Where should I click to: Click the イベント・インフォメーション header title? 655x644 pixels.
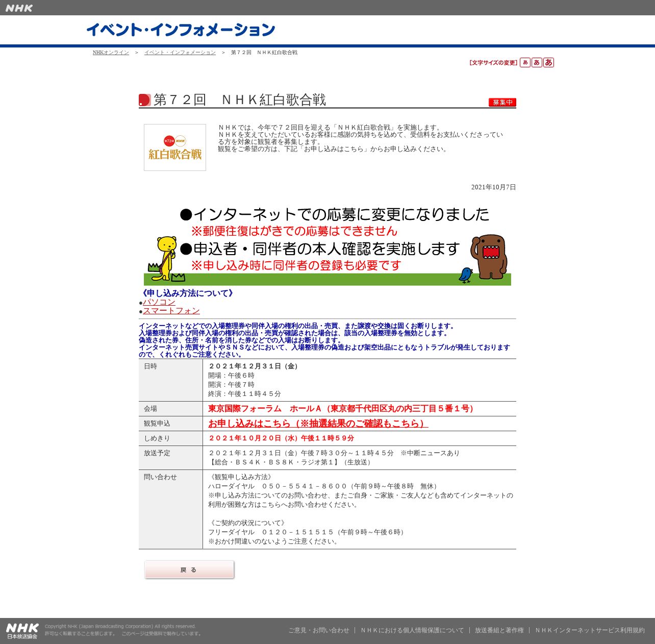coord(181,30)
